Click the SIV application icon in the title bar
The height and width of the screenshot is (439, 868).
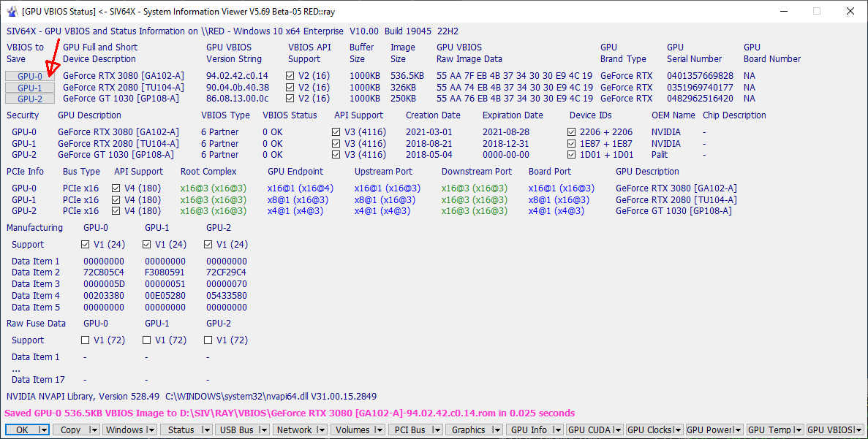click(x=12, y=10)
